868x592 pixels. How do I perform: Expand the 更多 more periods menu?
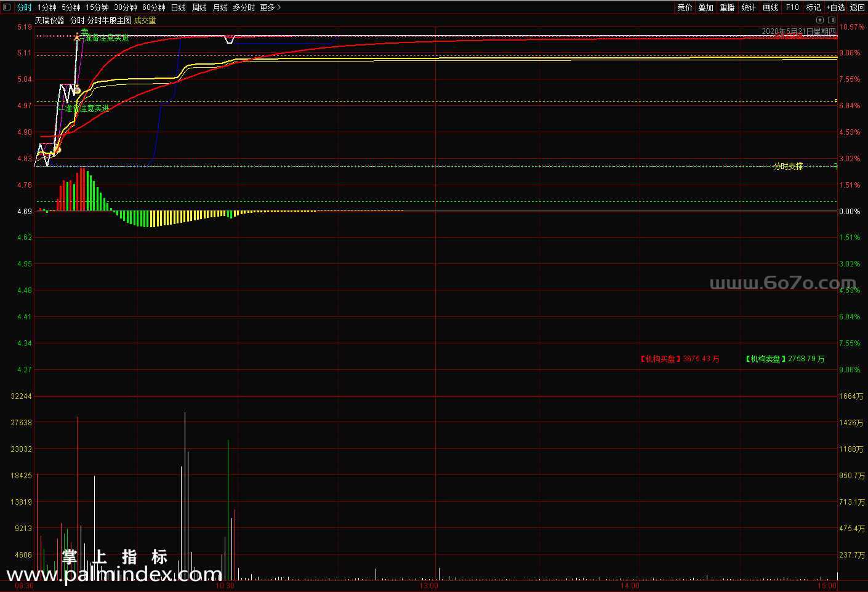[x=270, y=7]
